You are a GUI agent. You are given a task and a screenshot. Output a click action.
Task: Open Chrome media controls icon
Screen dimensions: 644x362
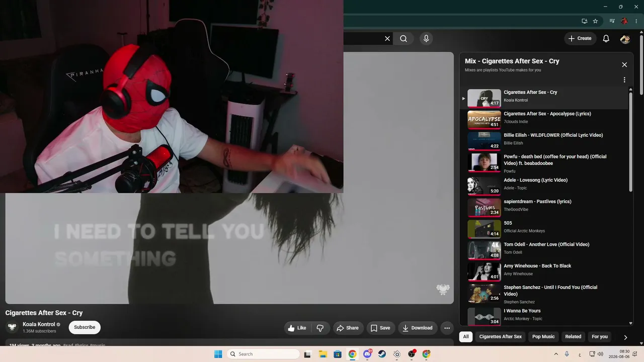tap(612, 21)
